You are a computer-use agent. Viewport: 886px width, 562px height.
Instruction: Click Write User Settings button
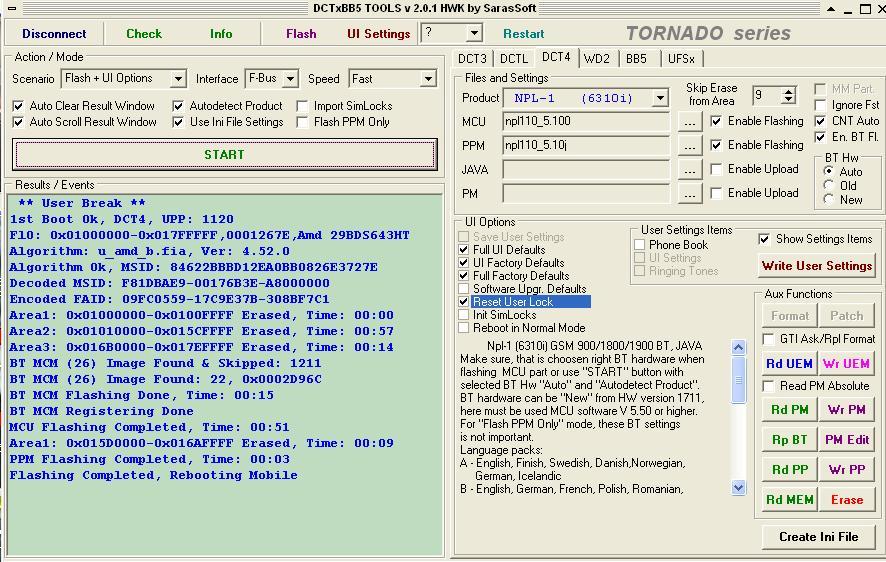816,265
